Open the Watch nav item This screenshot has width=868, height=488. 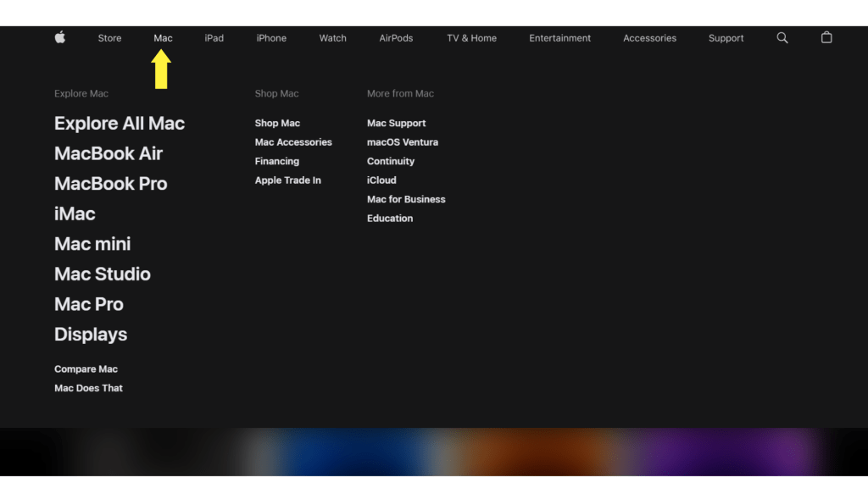pyautogui.click(x=332, y=38)
